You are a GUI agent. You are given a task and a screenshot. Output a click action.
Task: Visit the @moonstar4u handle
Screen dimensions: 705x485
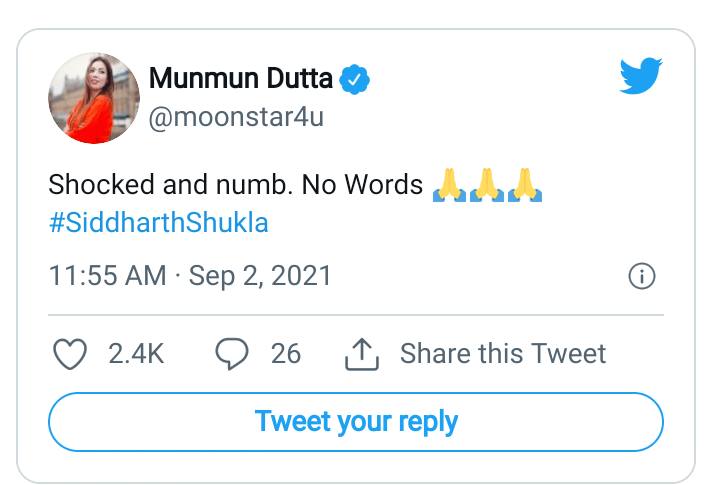(236, 117)
